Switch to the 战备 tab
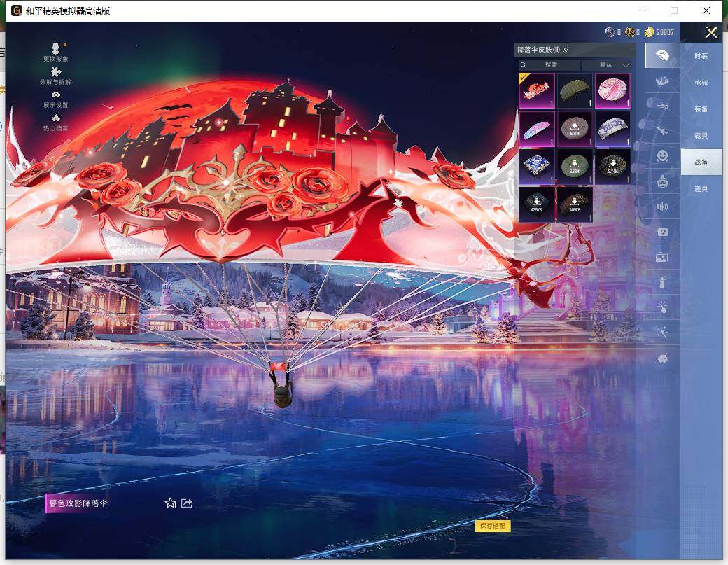 pos(701,162)
